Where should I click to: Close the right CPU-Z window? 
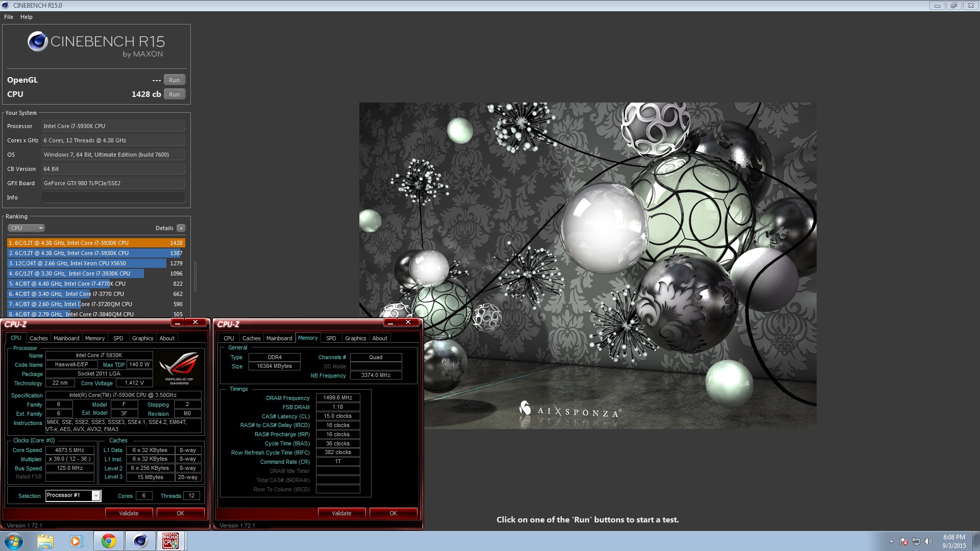(408, 322)
